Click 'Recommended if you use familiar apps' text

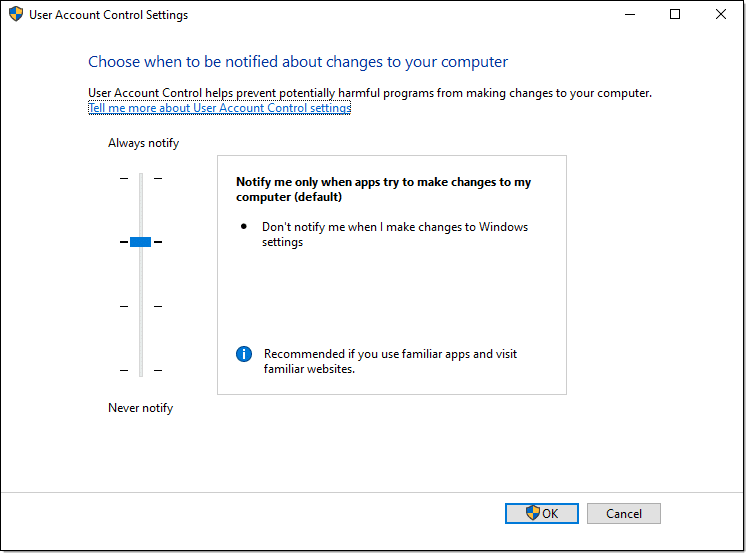click(390, 361)
